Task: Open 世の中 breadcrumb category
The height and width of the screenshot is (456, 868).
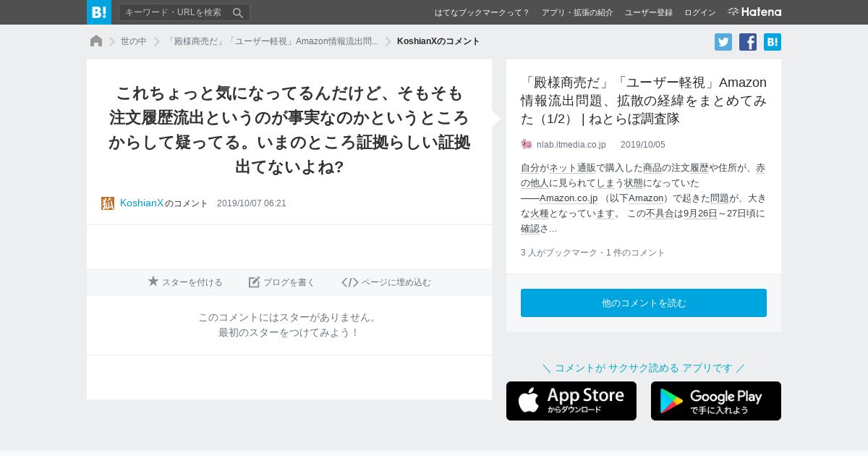Action: [x=134, y=41]
